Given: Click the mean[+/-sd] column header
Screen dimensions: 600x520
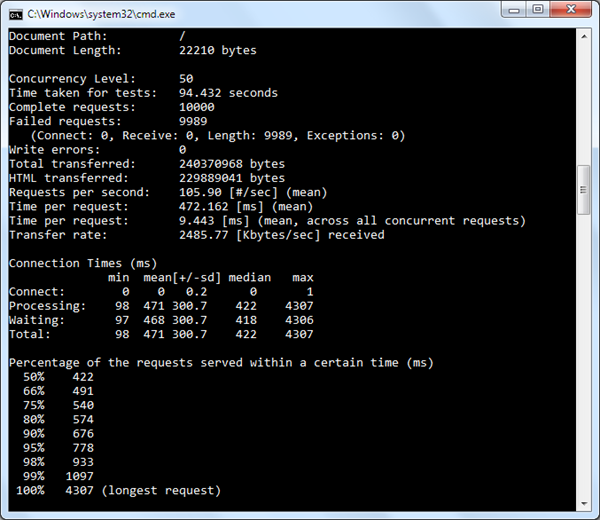Looking at the screenshot, I should [x=182, y=278].
